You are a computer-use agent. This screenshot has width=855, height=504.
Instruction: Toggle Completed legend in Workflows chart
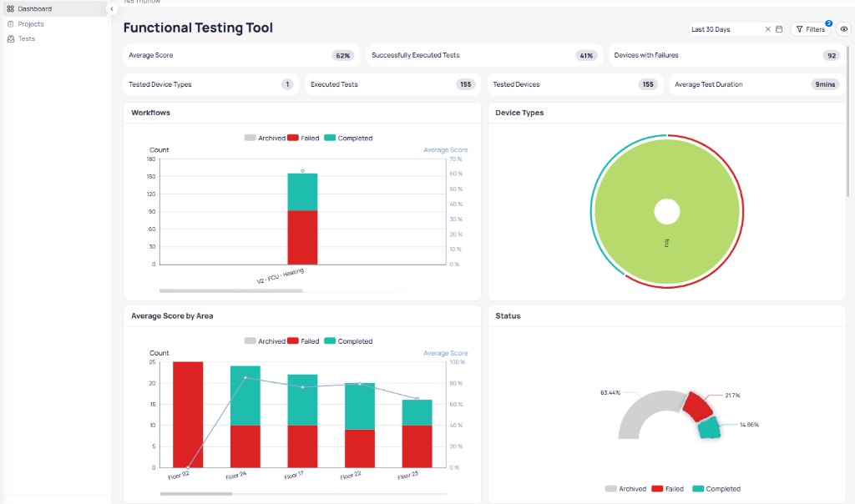tap(348, 139)
